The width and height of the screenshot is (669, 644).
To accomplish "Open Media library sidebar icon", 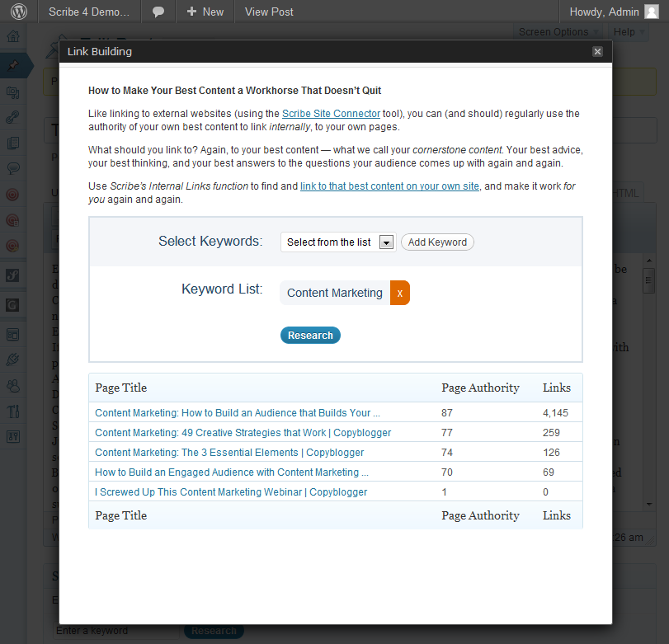I will pyautogui.click(x=13, y=92).
